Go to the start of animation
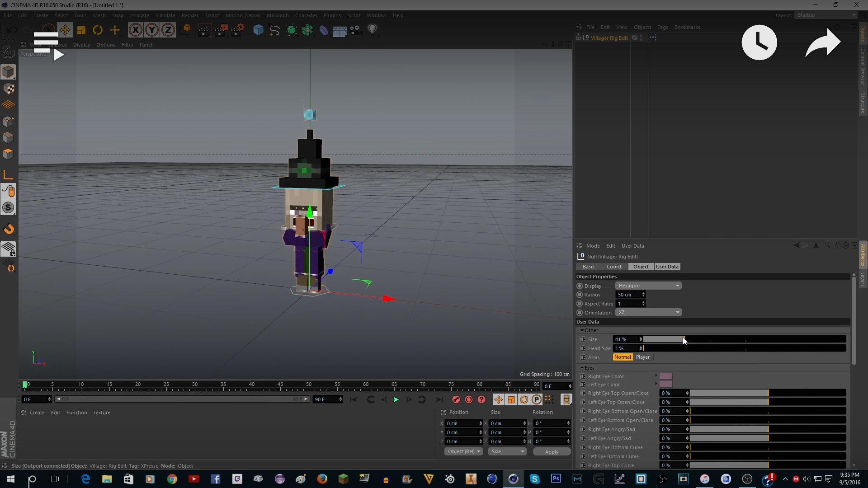Viewport: 868px width, 488px height. click(354, 399)
